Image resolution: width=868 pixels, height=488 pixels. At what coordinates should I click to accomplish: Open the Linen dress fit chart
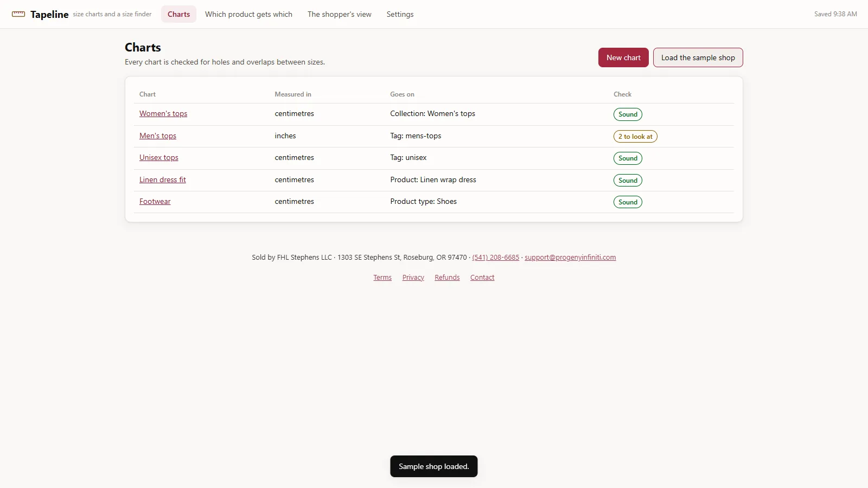163,179
